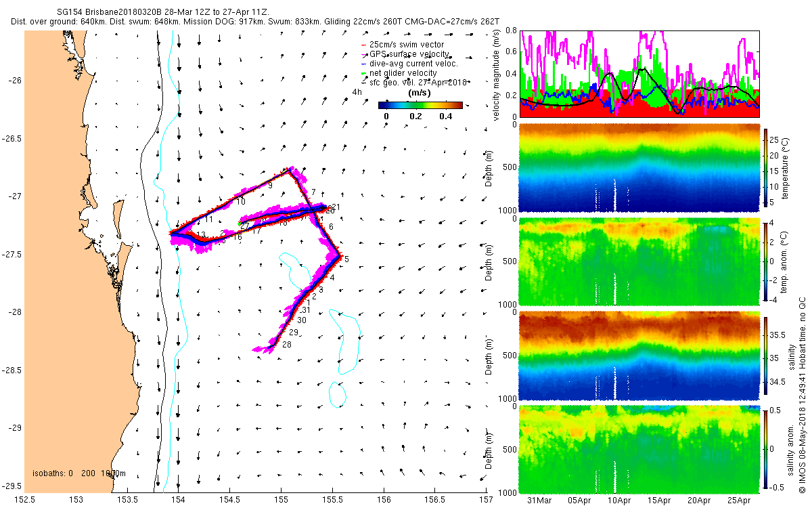
Task: Click track waypoint label "5" on map
Action: [346, 259]
